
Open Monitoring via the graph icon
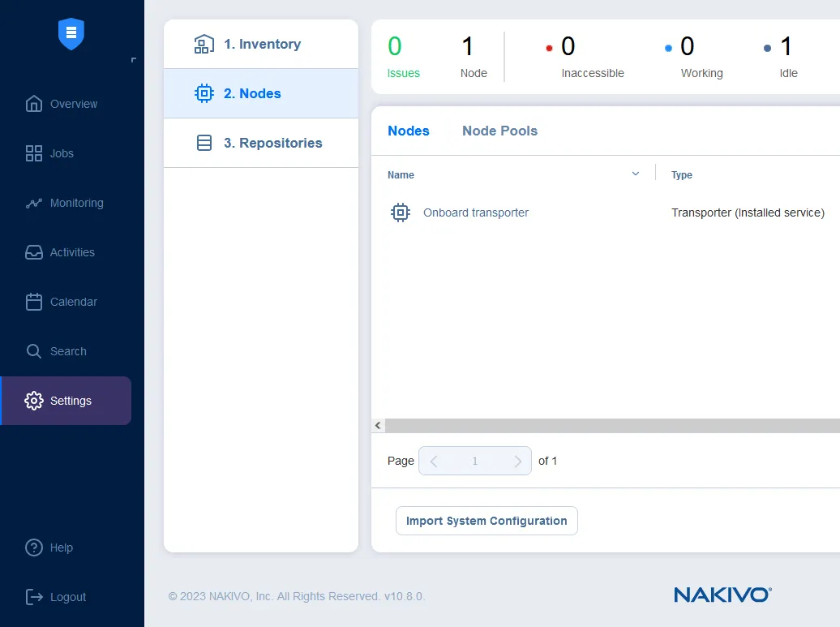(33, 203)
